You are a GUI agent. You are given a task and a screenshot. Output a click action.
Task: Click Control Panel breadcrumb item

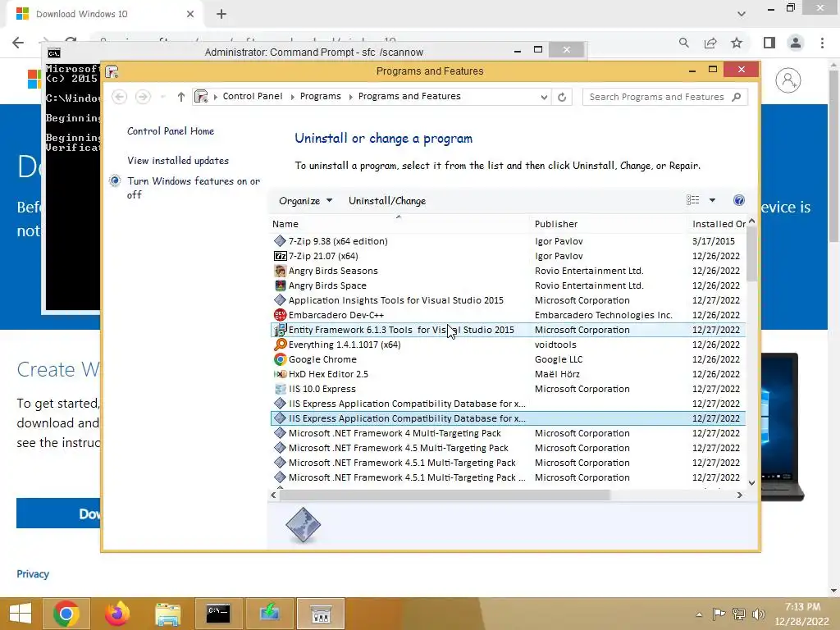pos(253,97)
